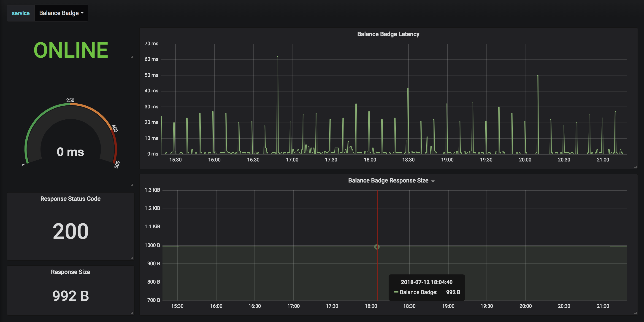Open the Balance Badge service dropdown
Image resolution: width=644 pixels, height=322 pixels.
pyautogui.click(x=61, y=13)
